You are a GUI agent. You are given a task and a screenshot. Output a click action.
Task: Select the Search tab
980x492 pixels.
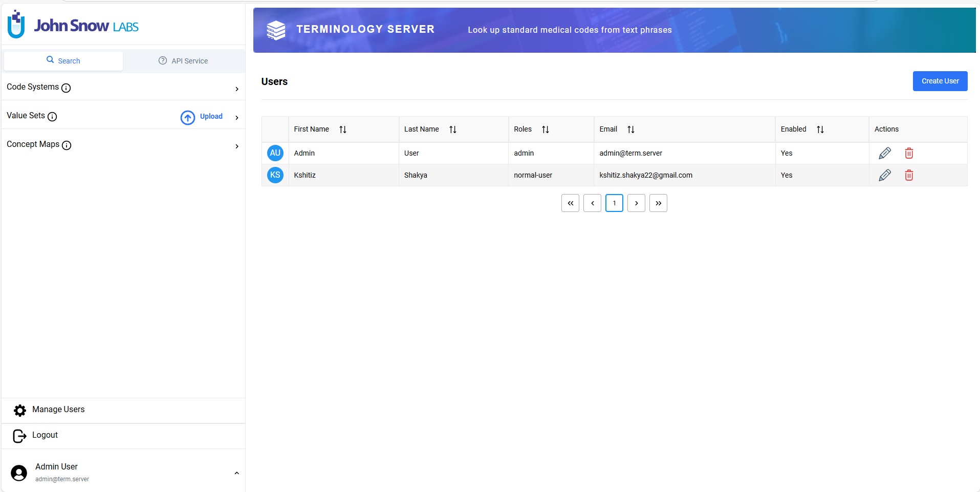pyautogui.click(x=63, y=61)
